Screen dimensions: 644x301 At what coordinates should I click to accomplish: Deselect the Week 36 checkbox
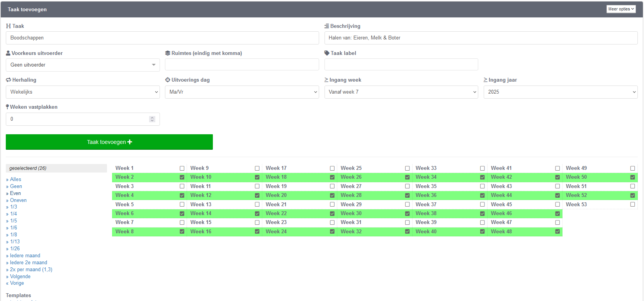[483, 195]
